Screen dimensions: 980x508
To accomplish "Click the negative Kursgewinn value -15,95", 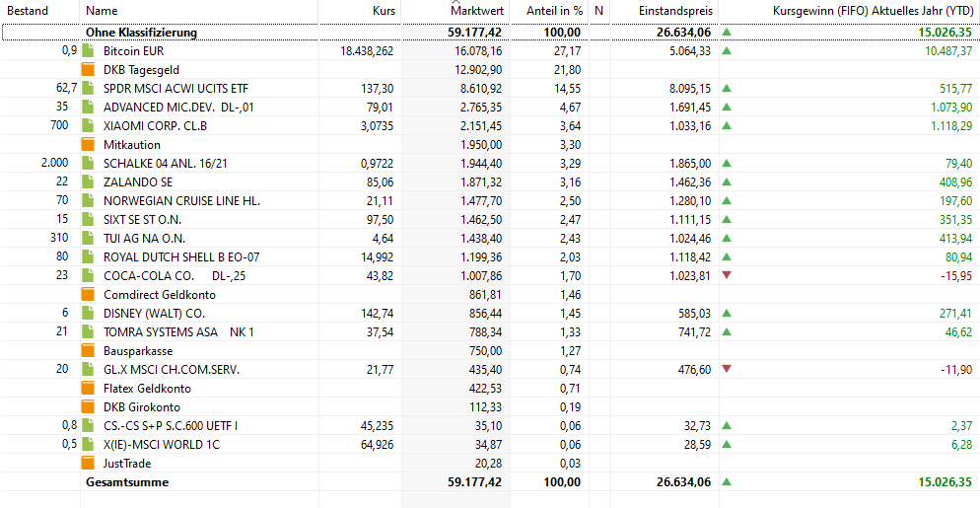I will pyautogui.click(x=957, y=276).
